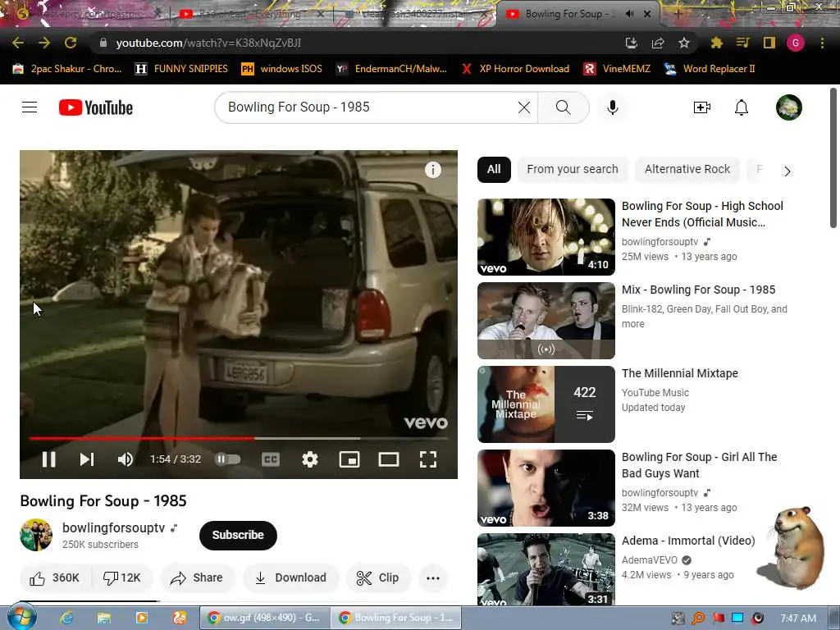Open Adema - Immortal video thumbnail
This screenshot has height=630, width=840.
[546, 569]
